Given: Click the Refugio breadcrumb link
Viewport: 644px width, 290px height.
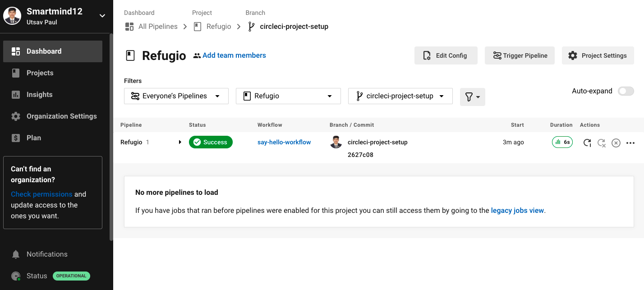Looking at the screenshot, I should click(x=219, y=27).
